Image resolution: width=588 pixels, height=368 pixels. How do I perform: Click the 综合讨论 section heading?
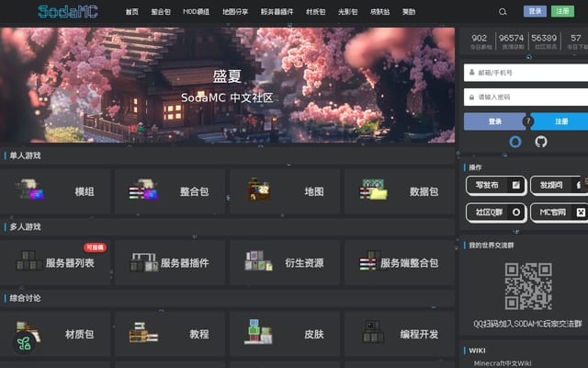(x=25, y=298)
